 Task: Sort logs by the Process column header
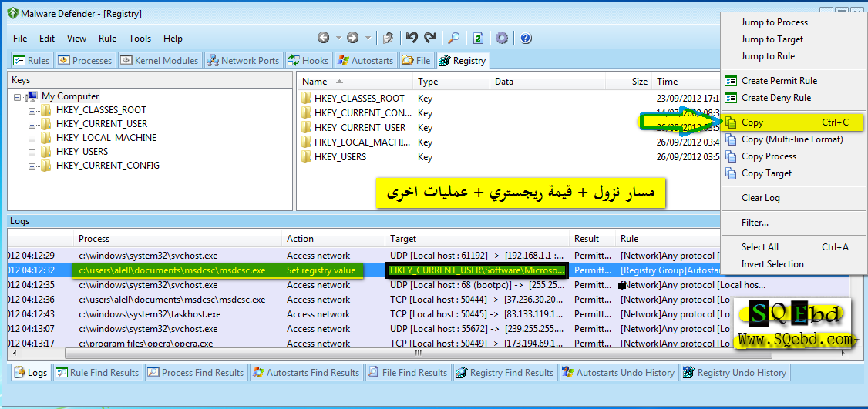(x=94, y=239)
